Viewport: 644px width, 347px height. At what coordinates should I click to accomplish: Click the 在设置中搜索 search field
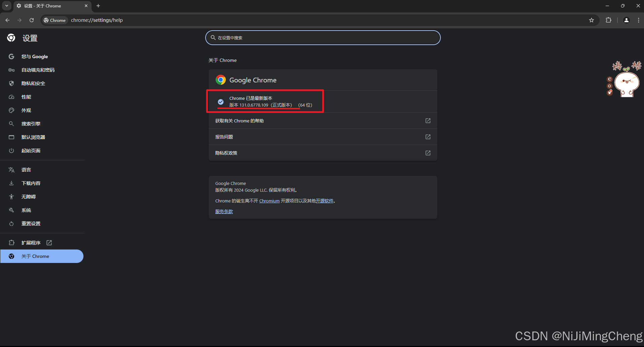coord(323,38)
